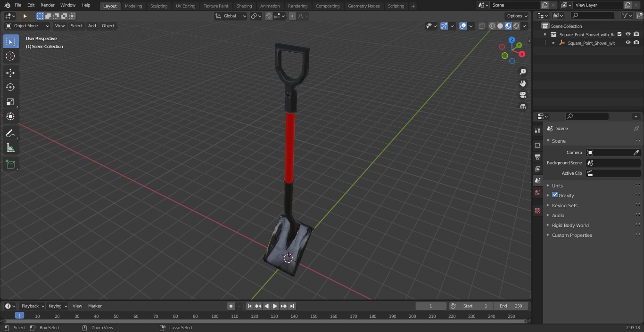Click play animation button in timeline

pos(275,306)
